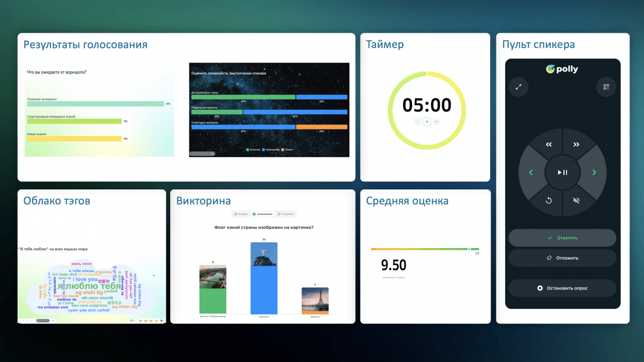Viewport: 644px width, 362px height.
Task: Open the QR code in speaker remote
Action: (606, 87)
